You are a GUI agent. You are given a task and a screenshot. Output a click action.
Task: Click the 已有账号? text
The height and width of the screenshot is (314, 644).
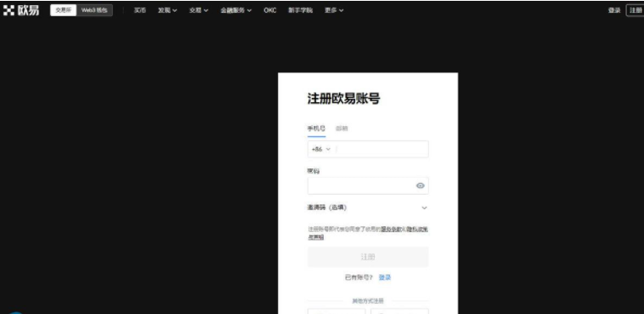359,277
